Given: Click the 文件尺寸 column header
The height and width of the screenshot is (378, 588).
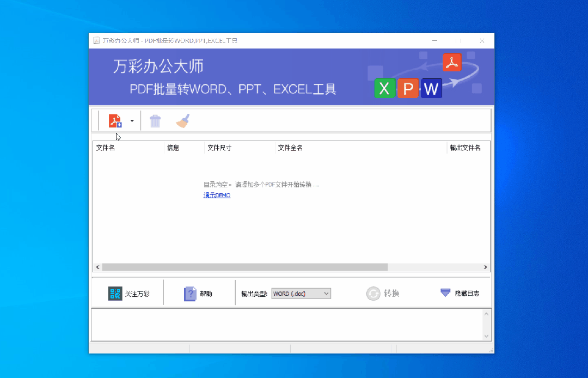Looking at the screenshot, I should click(240, 148).
